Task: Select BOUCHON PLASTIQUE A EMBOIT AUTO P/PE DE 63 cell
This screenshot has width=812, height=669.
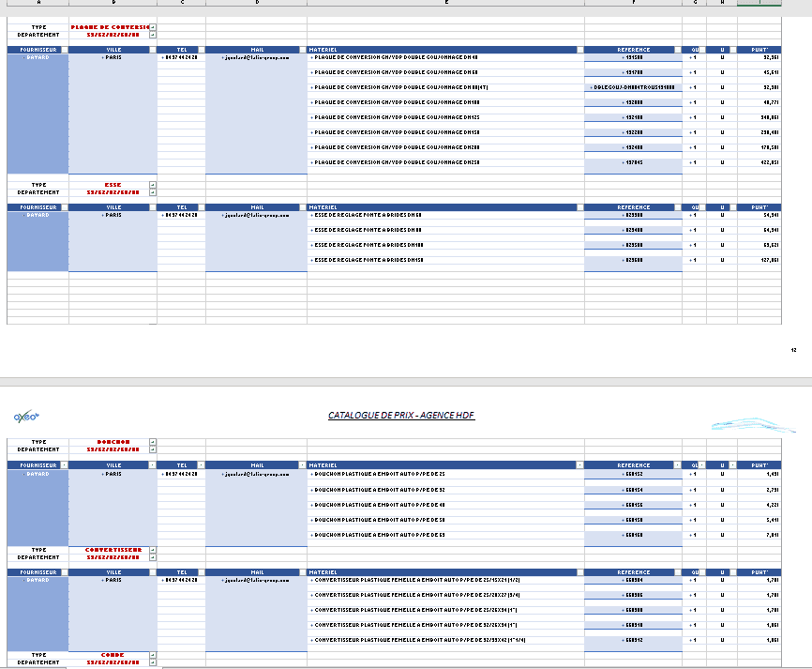Action: (x=446, y=535)
